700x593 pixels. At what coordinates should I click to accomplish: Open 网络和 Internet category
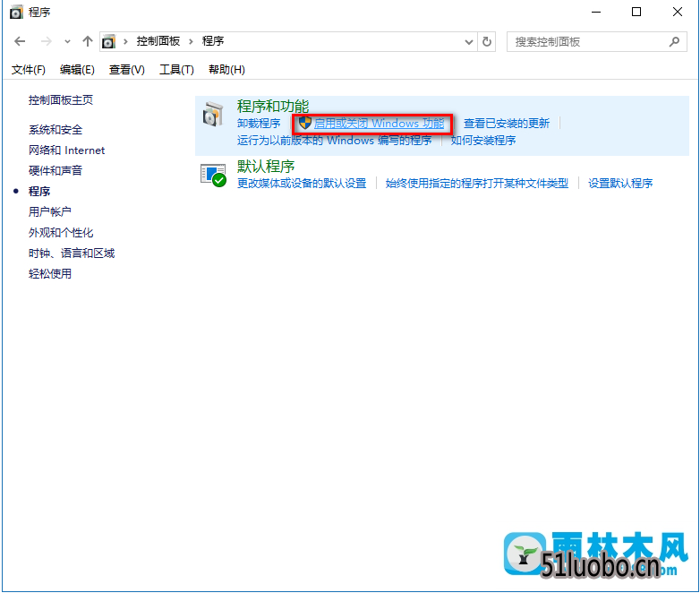pyautogui.click(x=66, y=150)
